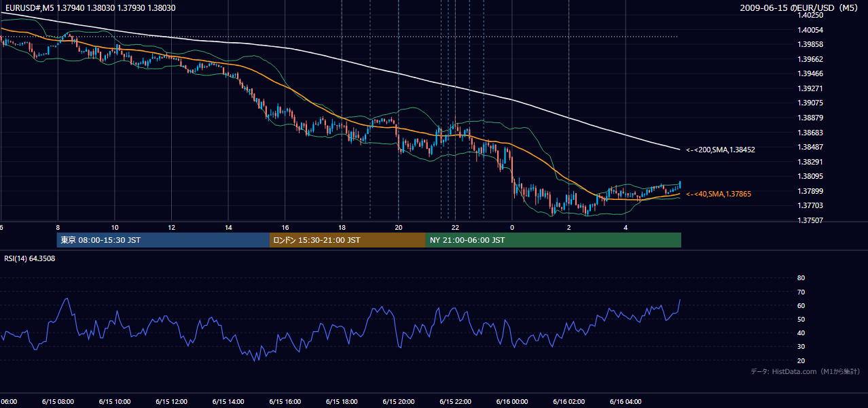The height and width of the screenshot is (408, 868).
Task: Click price axis value 1.38487
Action: pos(811,147)
